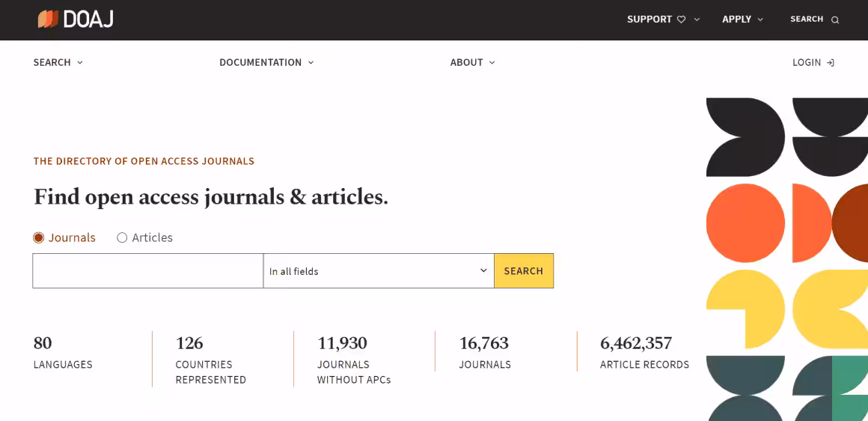This screenshot has height=421, width=868.
Task: Click the DOAJ wordmark text
Action: (88, 19)
